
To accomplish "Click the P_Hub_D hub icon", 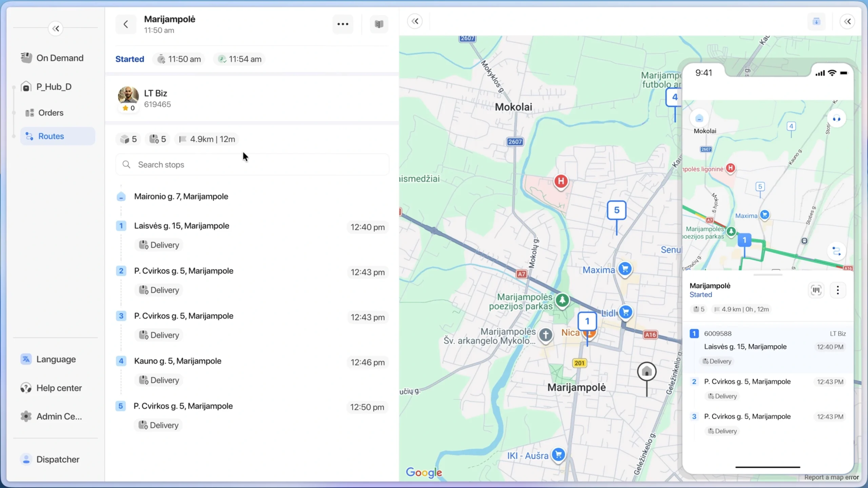I will coord(26,86).
